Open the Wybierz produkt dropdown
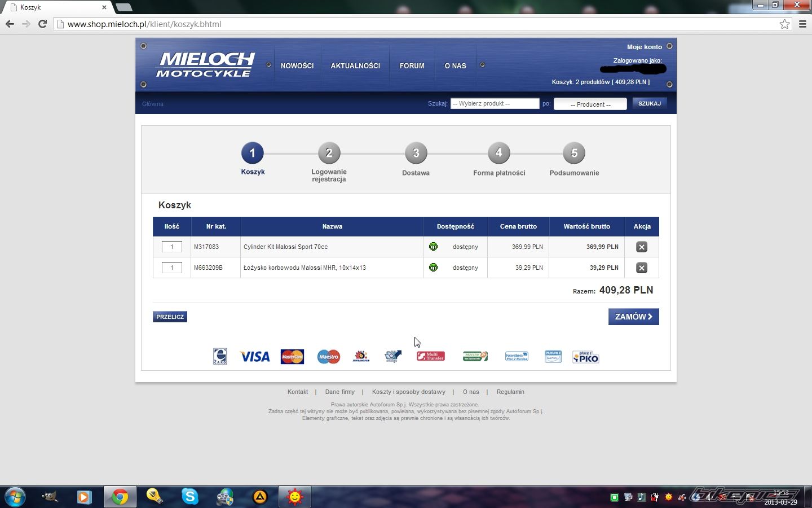 point(495,104)
